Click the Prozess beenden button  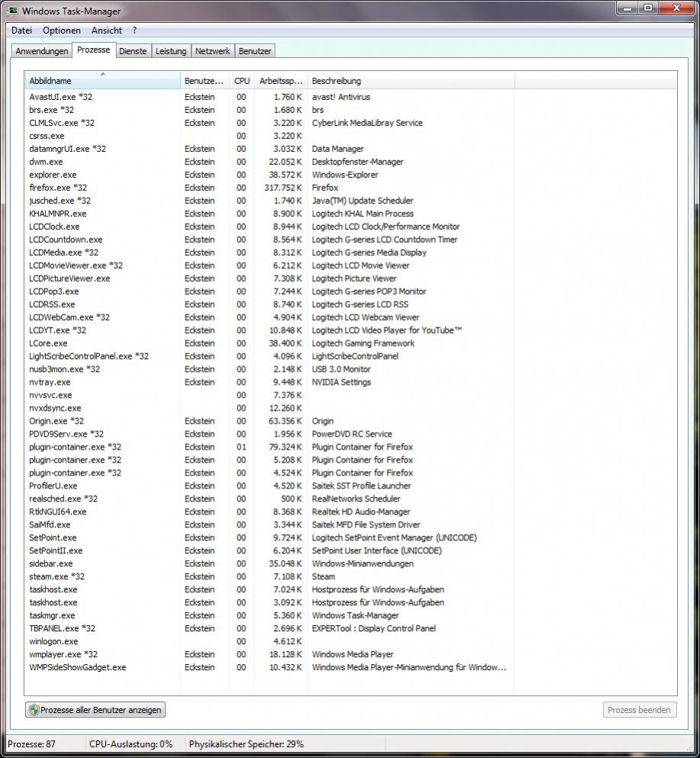pos(640,710)
